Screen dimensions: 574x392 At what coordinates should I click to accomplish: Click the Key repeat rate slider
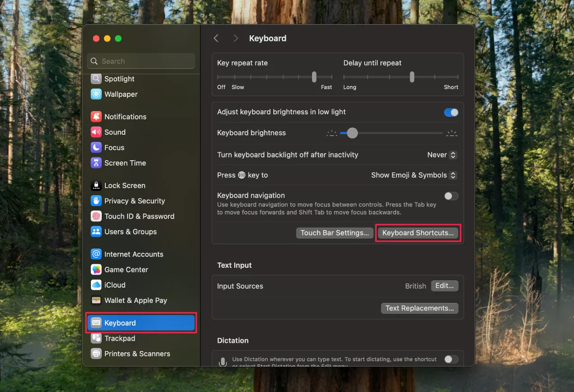click(x=275, y=77)
